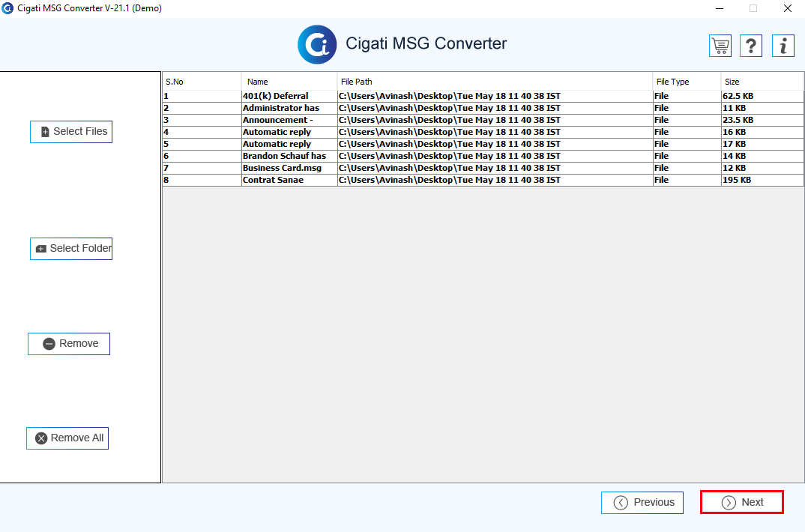Click the 62.5 KB size cell
The width and height of the screenshot is (805, 532).
(762, 96)
